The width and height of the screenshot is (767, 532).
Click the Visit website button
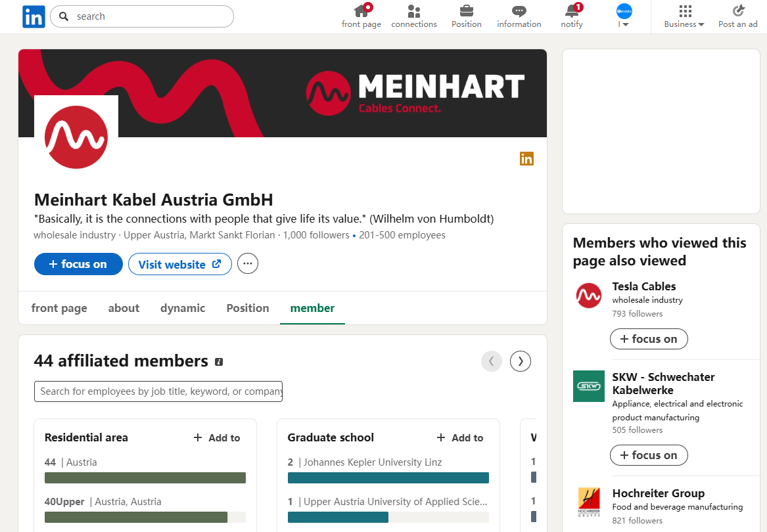click(x=179, y=264)
